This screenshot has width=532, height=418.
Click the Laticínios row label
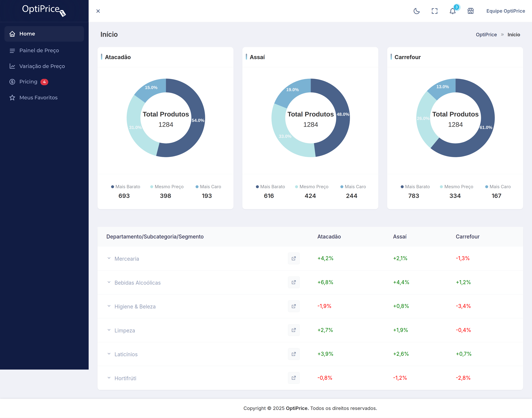[126, 354]
